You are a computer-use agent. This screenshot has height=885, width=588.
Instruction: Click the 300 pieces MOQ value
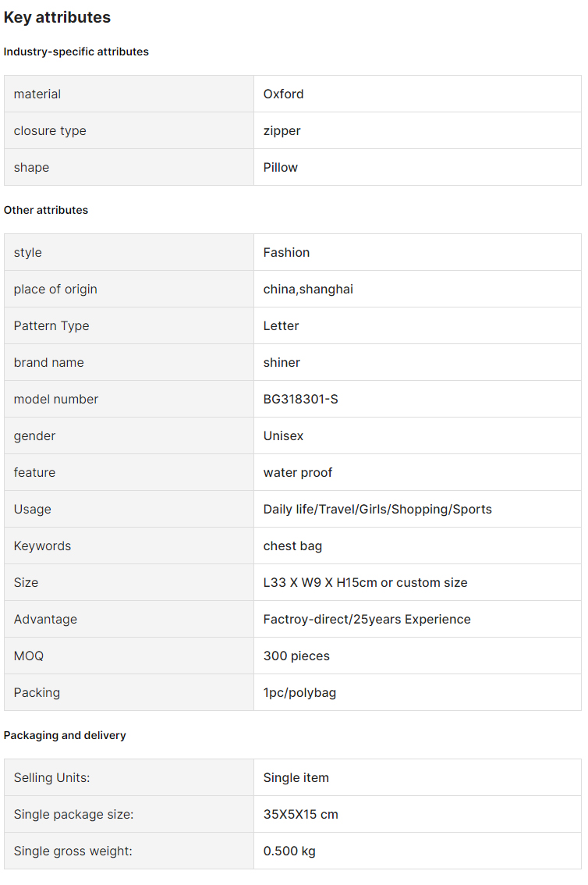tap(296, 656)
